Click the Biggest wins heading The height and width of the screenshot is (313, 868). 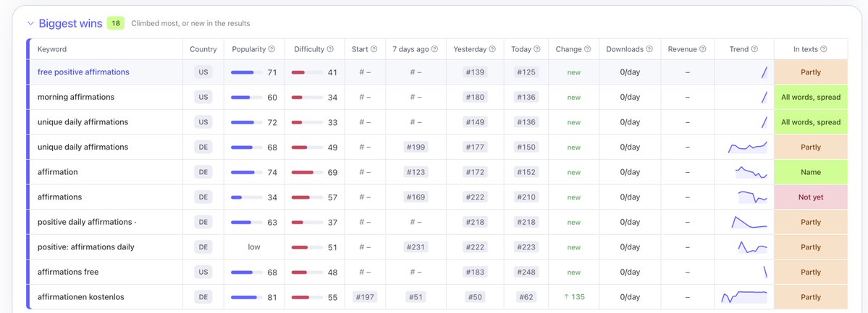pyautogui.click(x=70, y=23)
